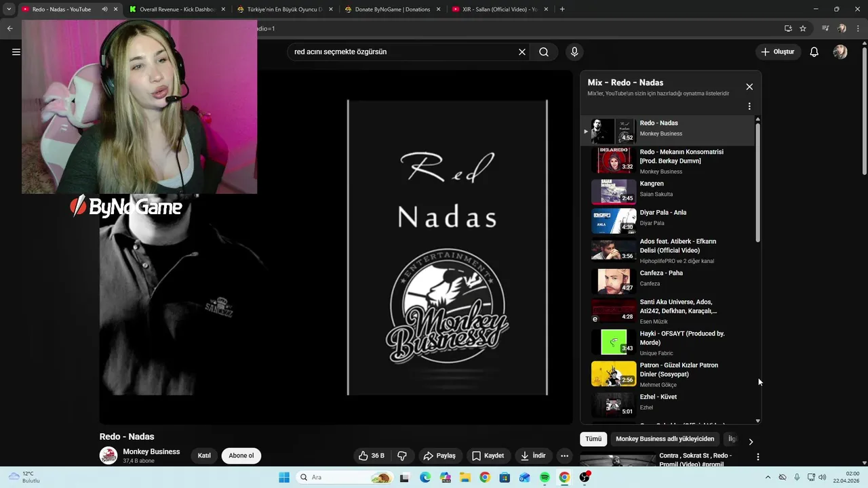Join the channel with Katıl

click(204, 456)
